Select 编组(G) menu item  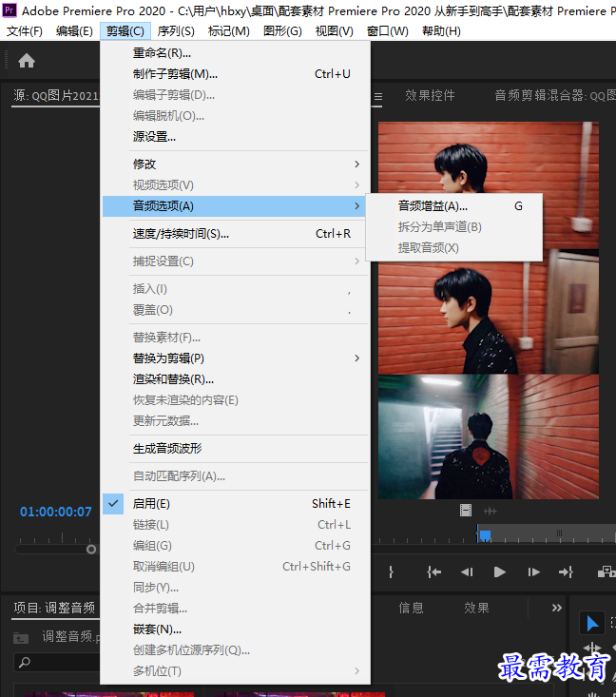[x=235, y=546]
